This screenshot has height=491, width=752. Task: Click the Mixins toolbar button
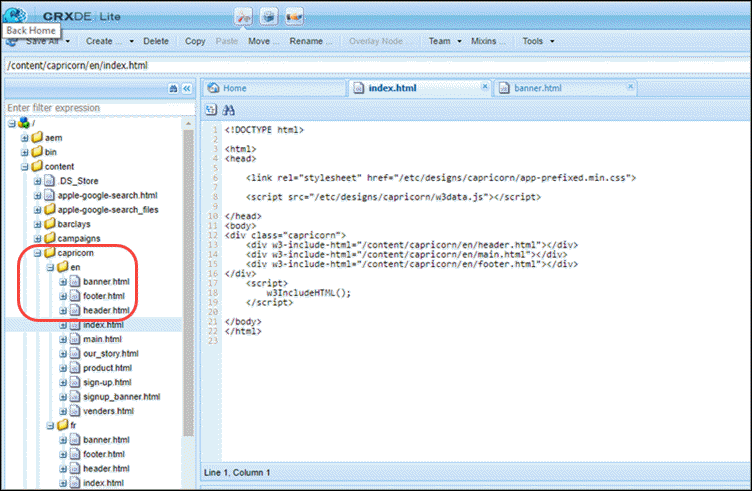coord(487,41)
